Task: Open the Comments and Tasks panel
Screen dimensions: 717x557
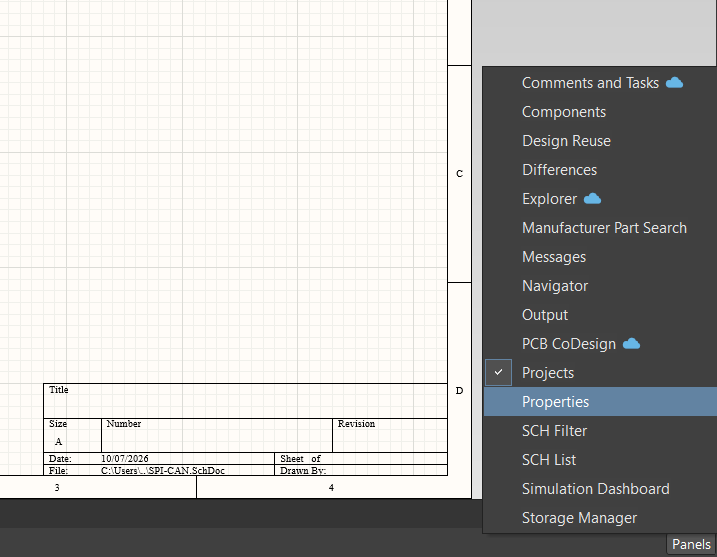Action: click(600, 83)
